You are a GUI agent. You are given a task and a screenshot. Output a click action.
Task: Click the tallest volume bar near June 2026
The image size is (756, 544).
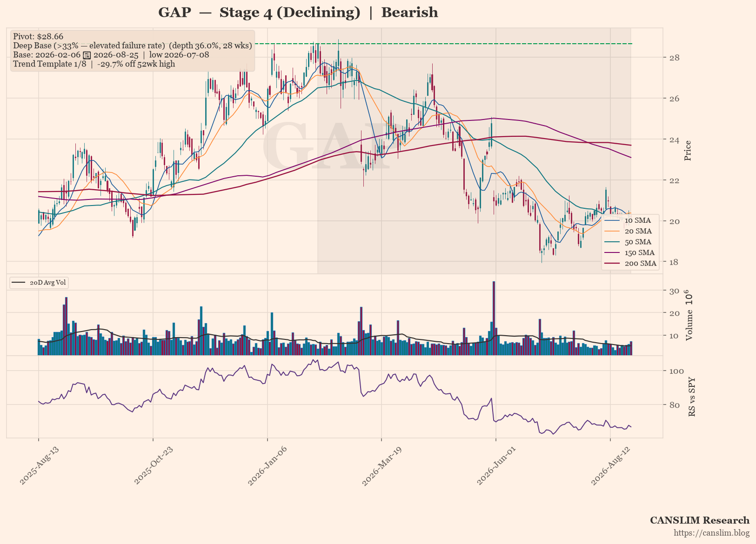click(x=494, y=318)
